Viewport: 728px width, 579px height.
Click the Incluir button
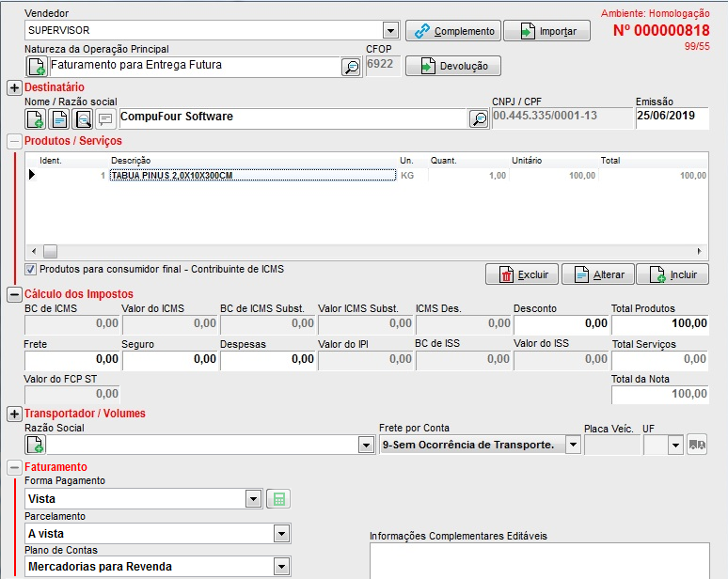pyautogui.click(x=673, y=274)
